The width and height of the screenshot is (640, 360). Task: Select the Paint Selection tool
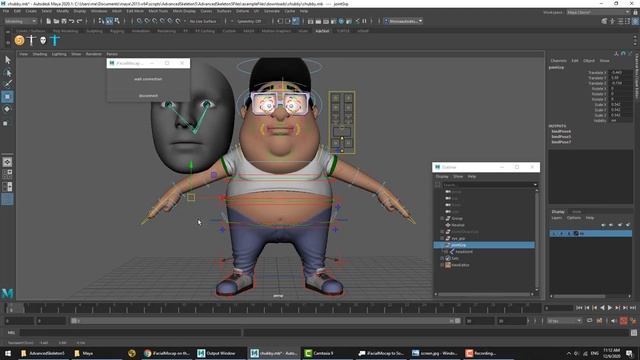(7, 84)
